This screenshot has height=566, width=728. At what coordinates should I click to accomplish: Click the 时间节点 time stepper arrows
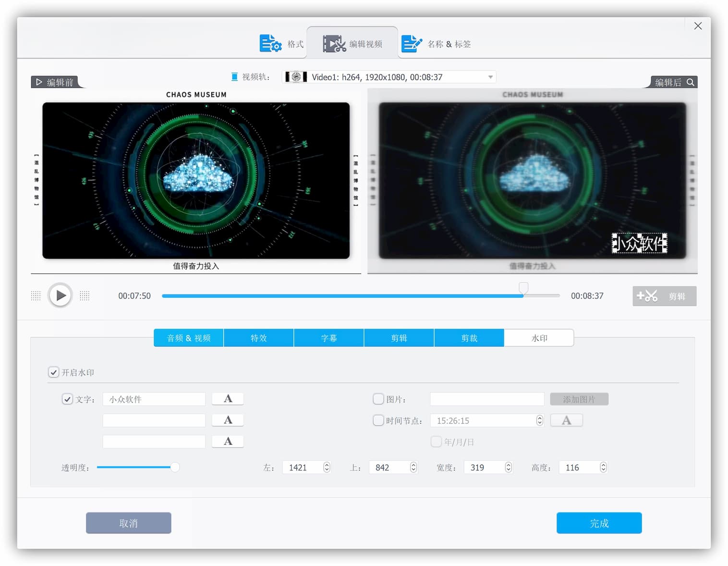[540, 420]
